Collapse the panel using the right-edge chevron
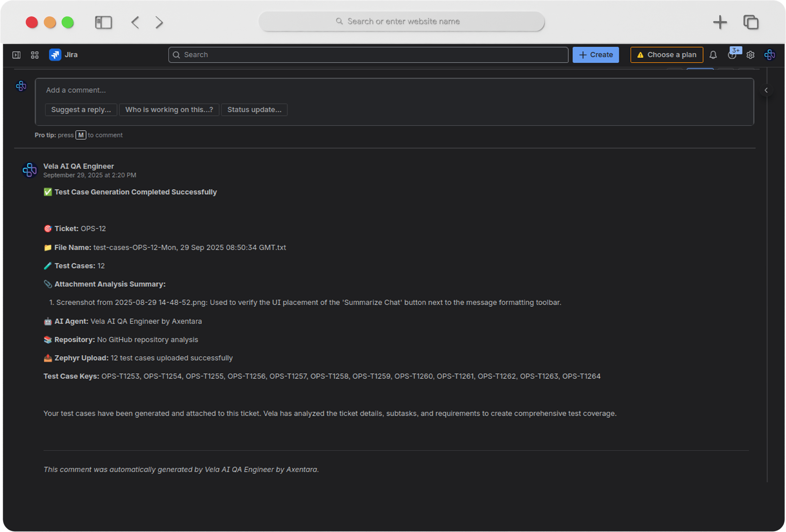 point(766,90)
